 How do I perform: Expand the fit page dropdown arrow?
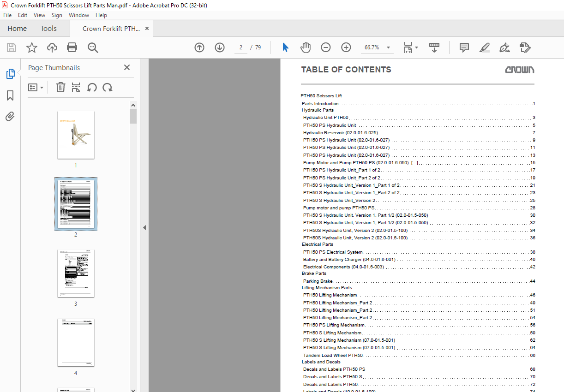point(416,48)
